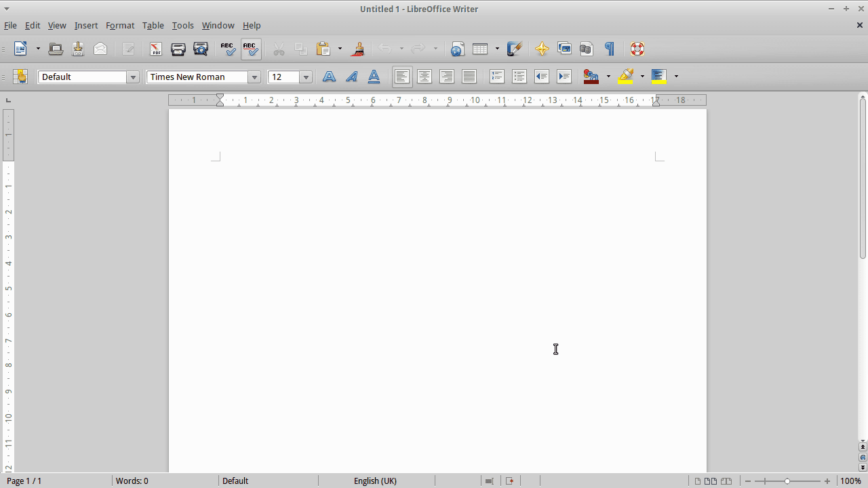This screenshot has width=868, height=488.
Task: Open the View menu
Action: (57, 25)
